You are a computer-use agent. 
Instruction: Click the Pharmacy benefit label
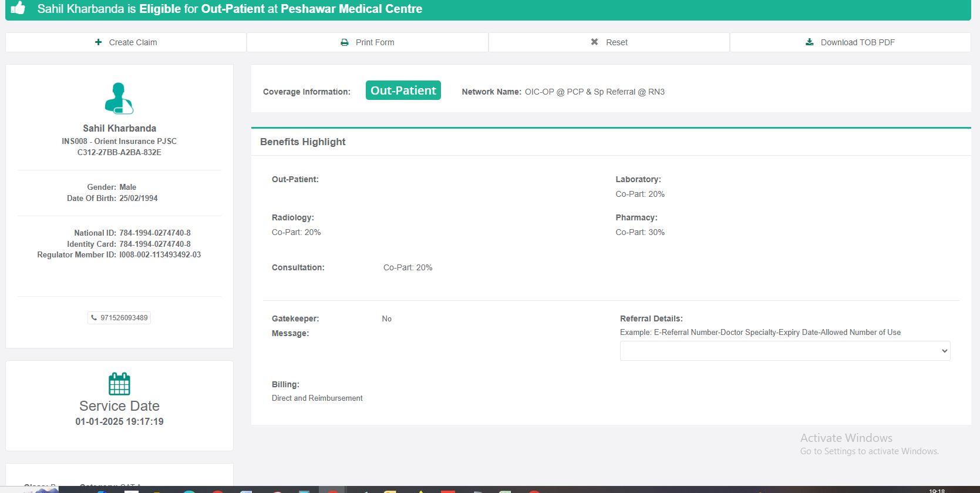pyautogui.click(x=637, y=217)
